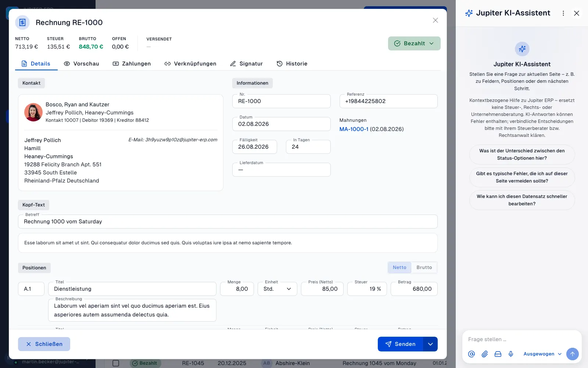Click the attachment paperclip icon
Image resolution: width=588 pixels, height=368 pixels.
(485, 354)
